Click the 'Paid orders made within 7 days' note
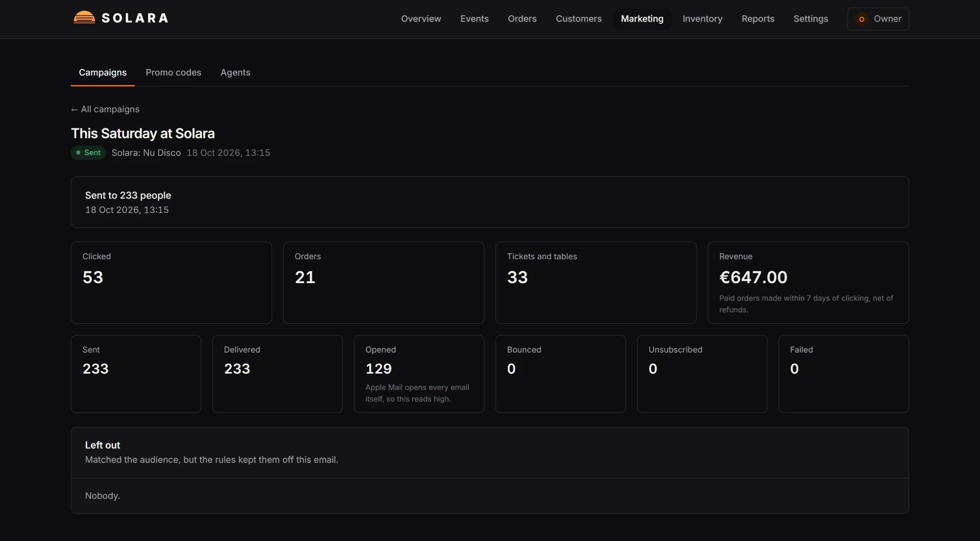Image resolution: width=980 pixels, height=541 pixels. (806, 304)
